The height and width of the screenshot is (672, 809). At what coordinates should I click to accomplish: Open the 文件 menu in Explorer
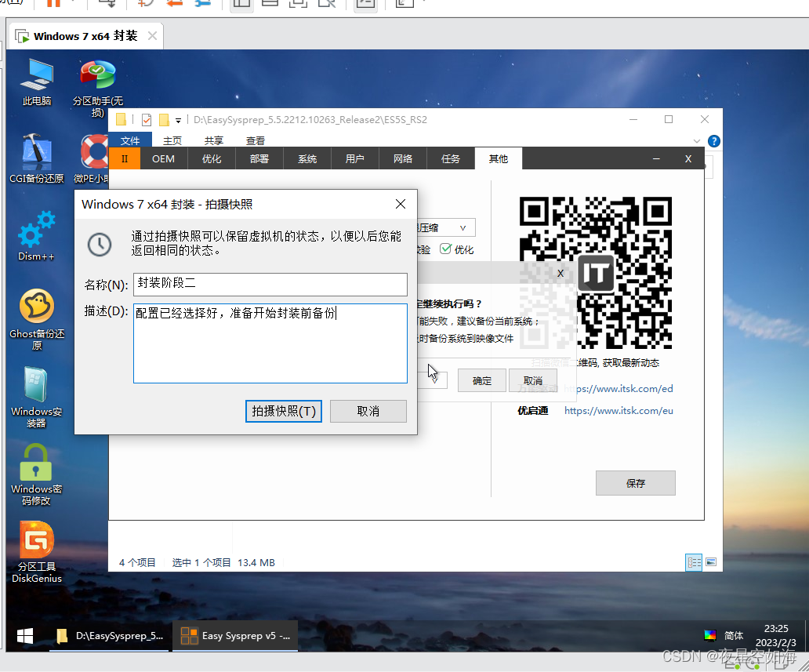point(130,140)
